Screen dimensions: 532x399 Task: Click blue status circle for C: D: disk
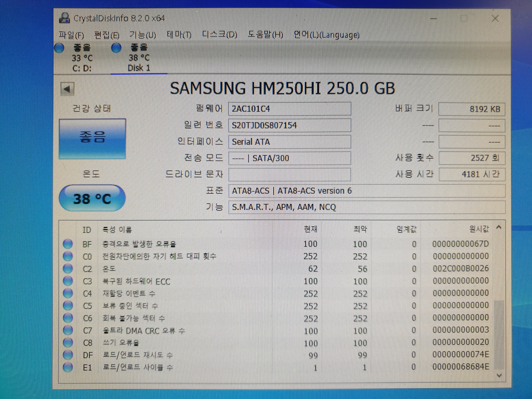tap(59, 48)
